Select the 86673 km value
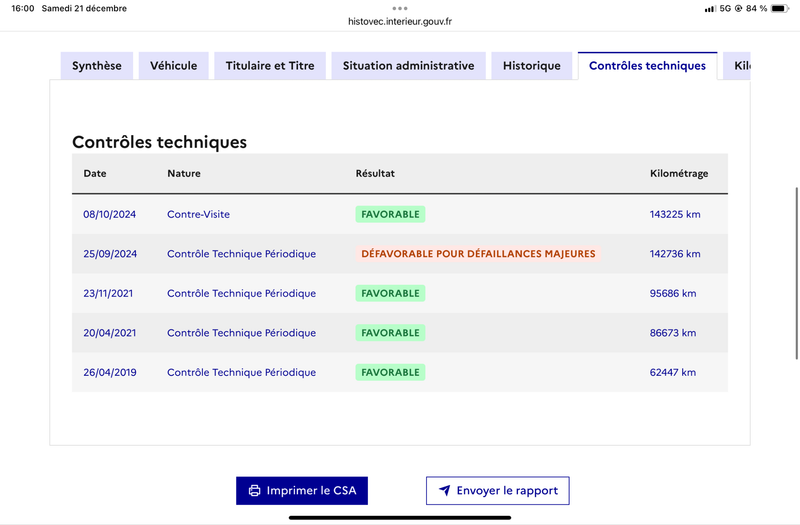The height and width of the screenshot is (525, 800). [x=673, y=333]
